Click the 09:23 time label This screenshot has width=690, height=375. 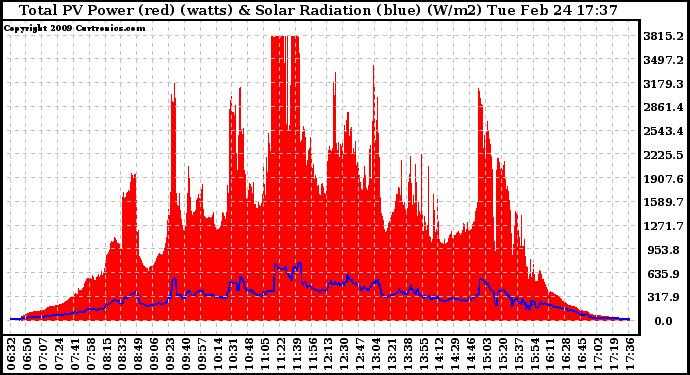point(169,353)
